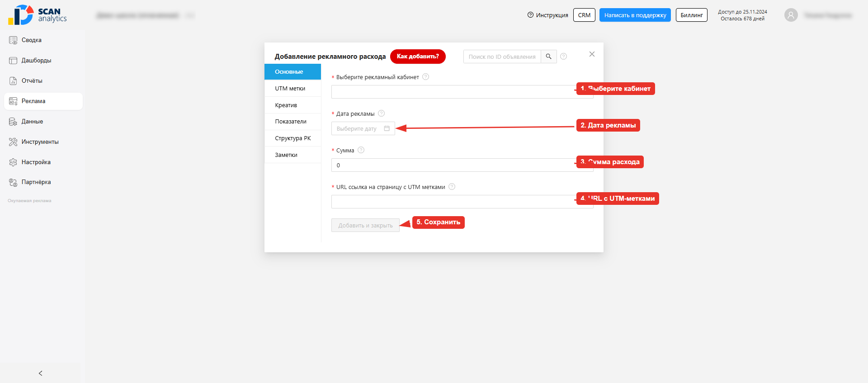
Task: Switch to the Креатив tab
Action: 292,105
